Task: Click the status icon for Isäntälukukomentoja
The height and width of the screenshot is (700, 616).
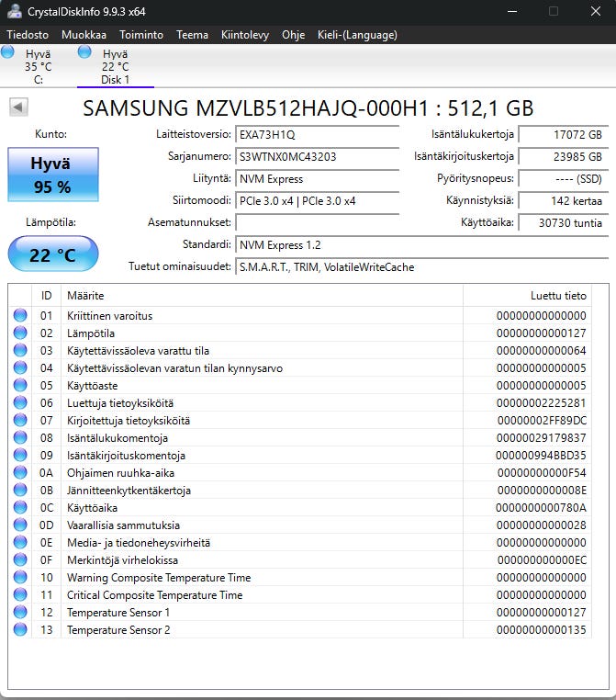Action: pyautogui.click(x=20, y=437)
